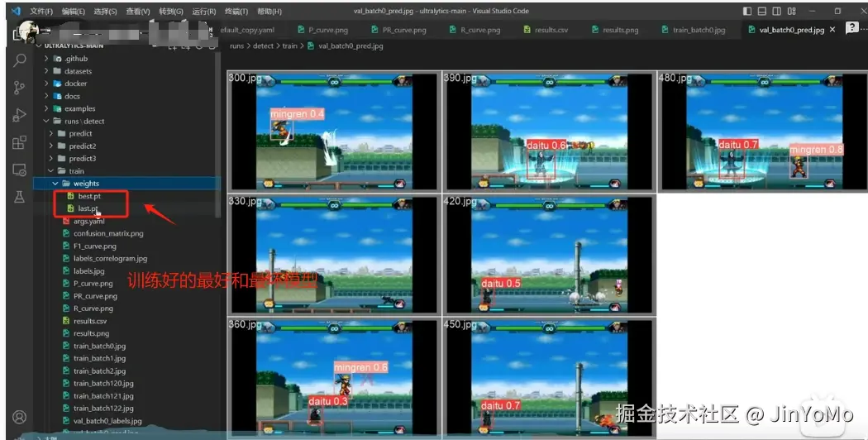Open best.pt in the explorer
This screenshot has height=440, width=868.
click(x=88, y=196)
